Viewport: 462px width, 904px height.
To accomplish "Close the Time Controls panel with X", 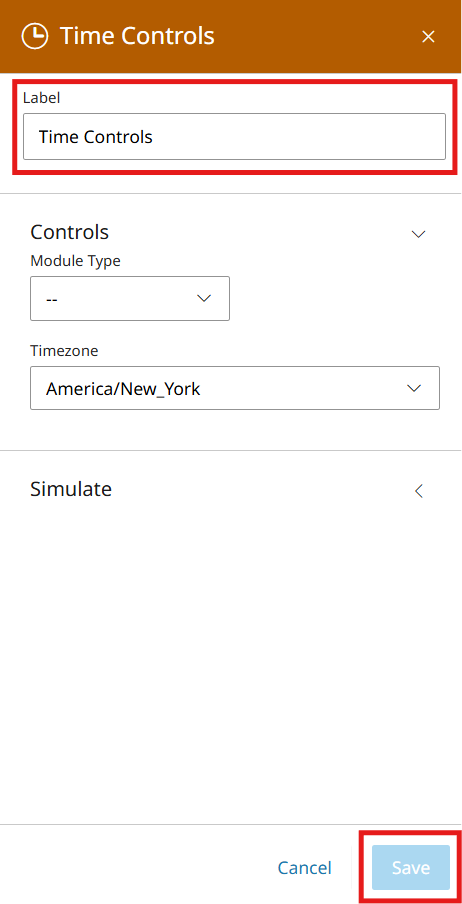I will tap(428, 37).
